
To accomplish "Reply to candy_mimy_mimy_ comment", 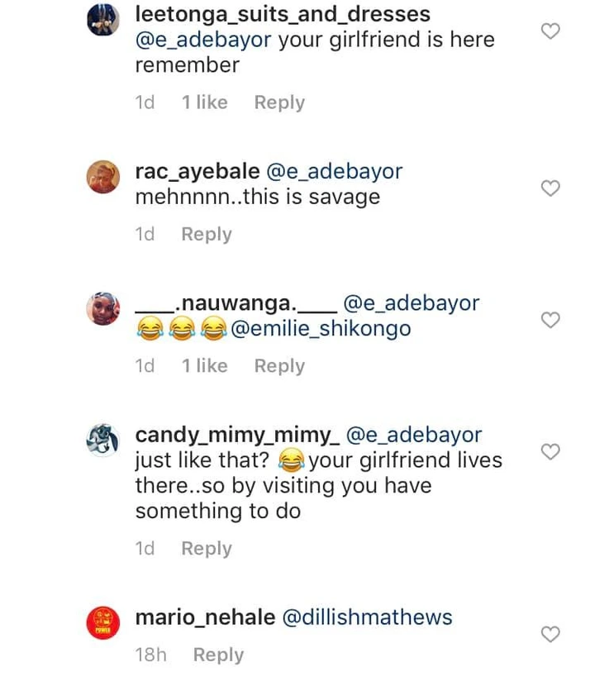I will 207,548.
